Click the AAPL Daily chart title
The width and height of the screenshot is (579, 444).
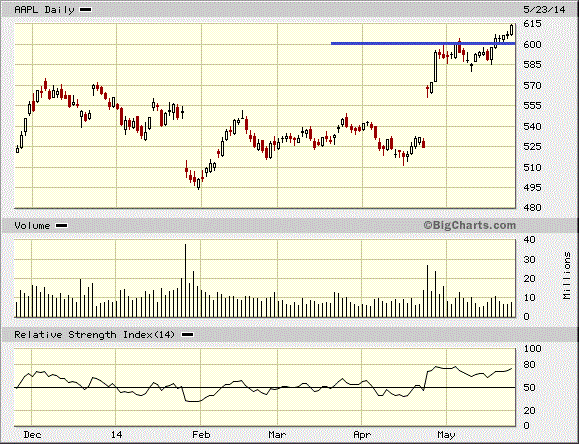(44, 10)
